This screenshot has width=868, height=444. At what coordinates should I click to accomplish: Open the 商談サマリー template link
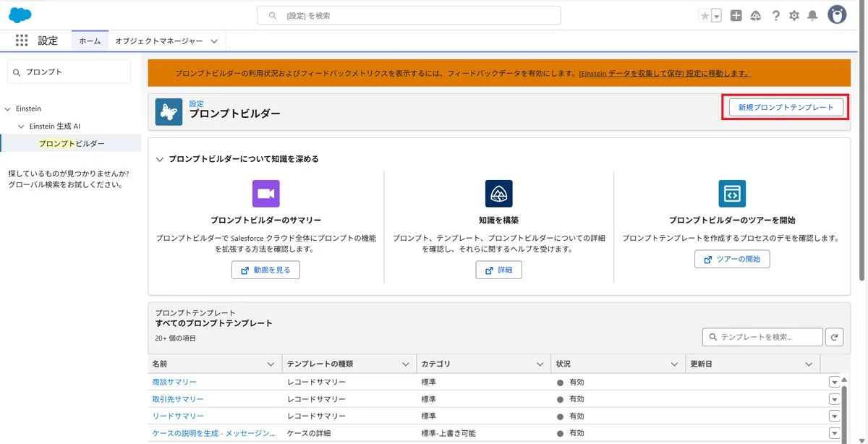[x=174, y=382]
